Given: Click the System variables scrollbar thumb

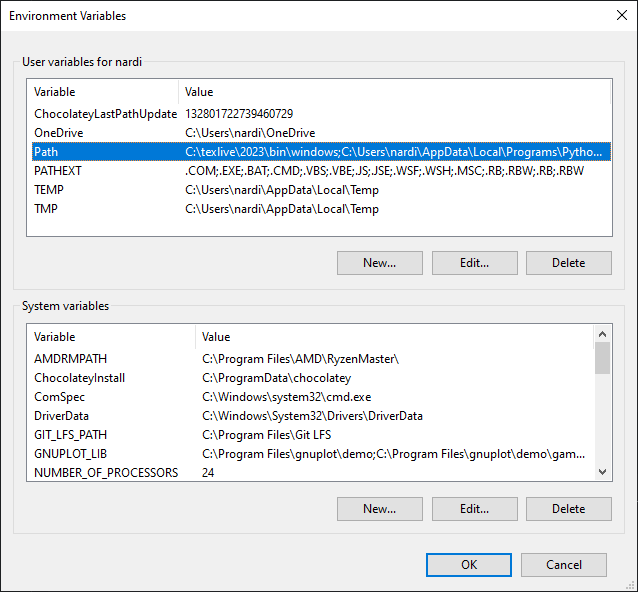Looking at the screenshot, I should (x=602, y=358).
